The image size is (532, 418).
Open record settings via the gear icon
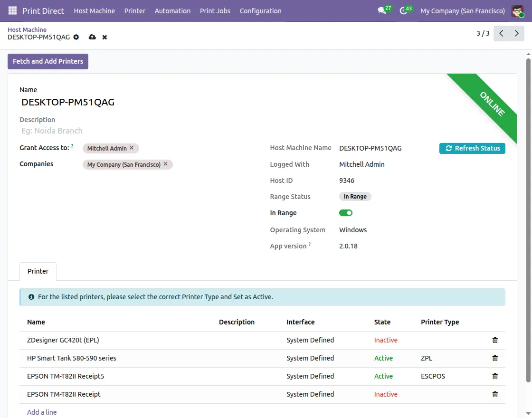pyautogui.click(x=76, y=37)
